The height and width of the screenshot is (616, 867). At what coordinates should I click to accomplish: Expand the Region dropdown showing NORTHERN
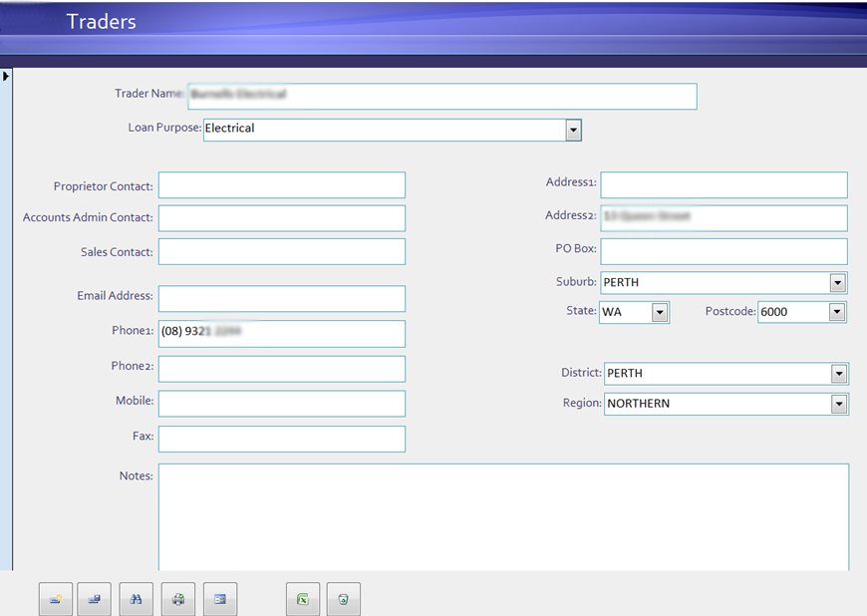[837, 404]
